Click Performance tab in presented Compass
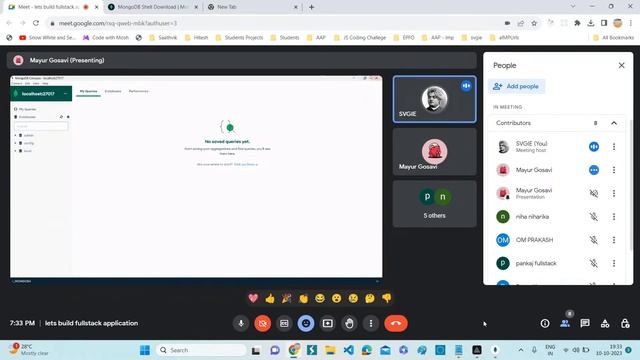This screenshot has width=640, height=360. pos(139,91)
